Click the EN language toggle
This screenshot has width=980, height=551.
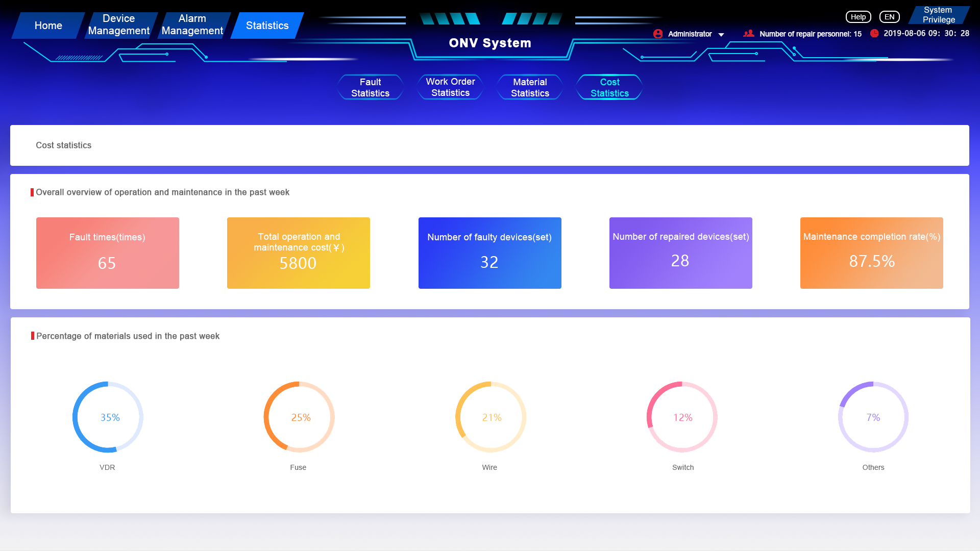(x=889, y=16)
